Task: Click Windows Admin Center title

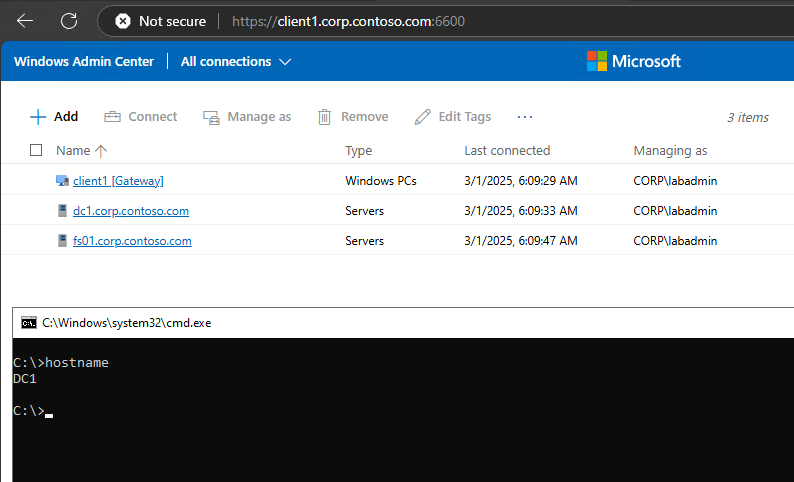Action: [84, 62]
